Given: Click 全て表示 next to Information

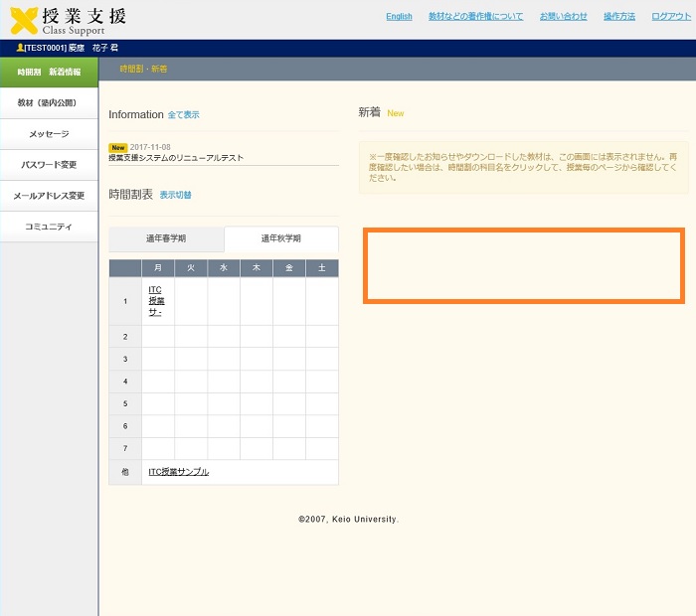Looking at the screenshot, I should [183, 115].
